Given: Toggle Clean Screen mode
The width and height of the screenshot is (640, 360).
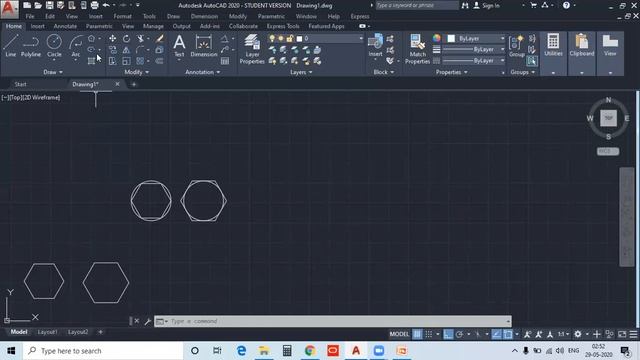Looking at the screenshot, I should (622, 334).
